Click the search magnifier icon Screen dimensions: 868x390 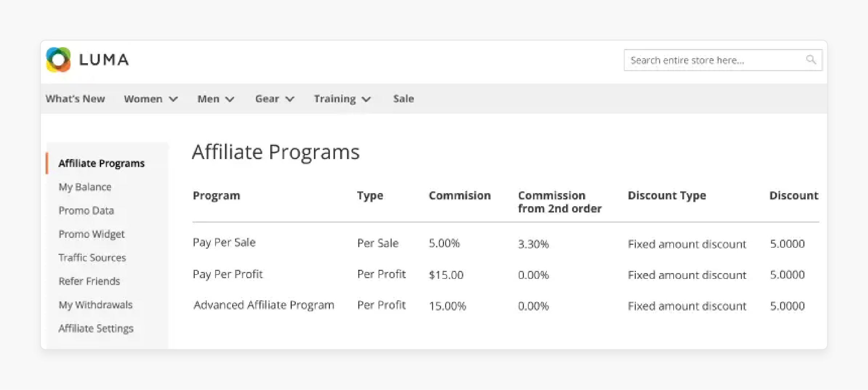(811, 60)
